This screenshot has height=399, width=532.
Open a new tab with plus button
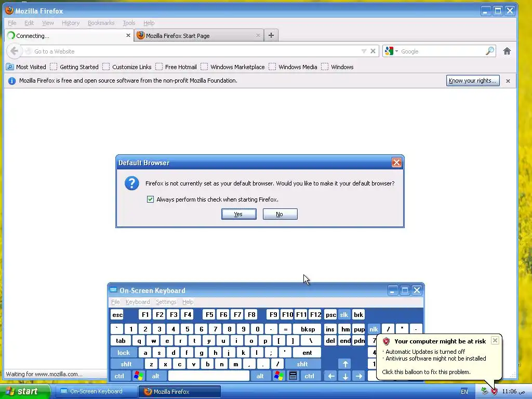pos(271,35)
